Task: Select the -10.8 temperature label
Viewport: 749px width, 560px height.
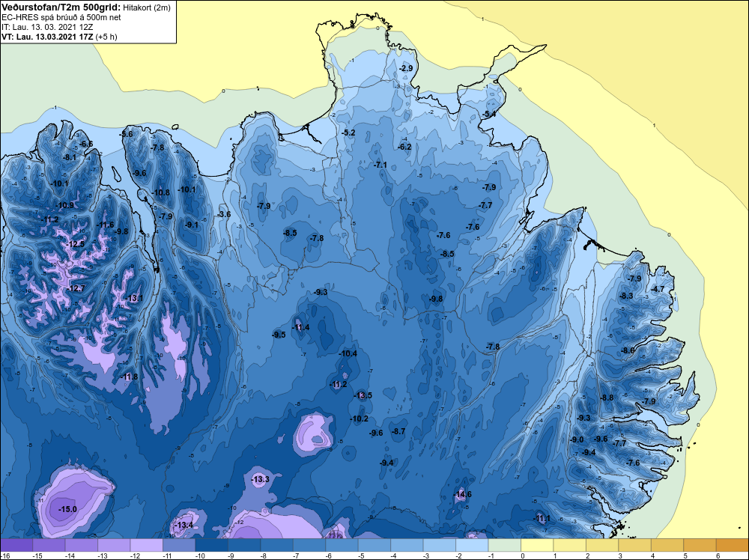Action: pyautogui.click(x=160, y=193)
